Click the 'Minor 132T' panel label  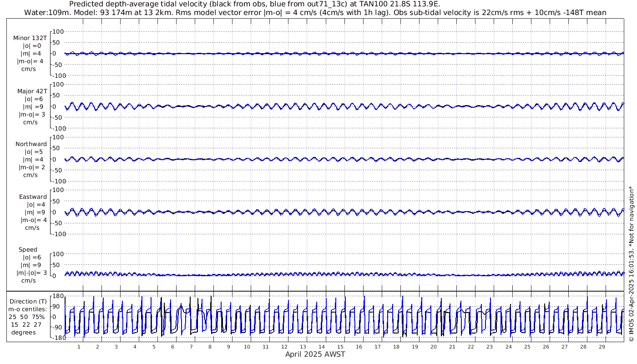coord(30,38)
